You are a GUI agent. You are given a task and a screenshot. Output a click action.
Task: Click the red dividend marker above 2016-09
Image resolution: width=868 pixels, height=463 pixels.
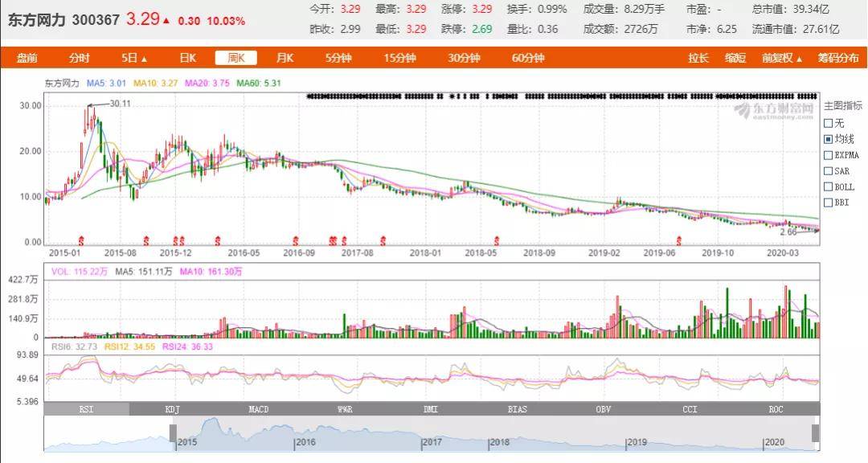pos(296,240)
